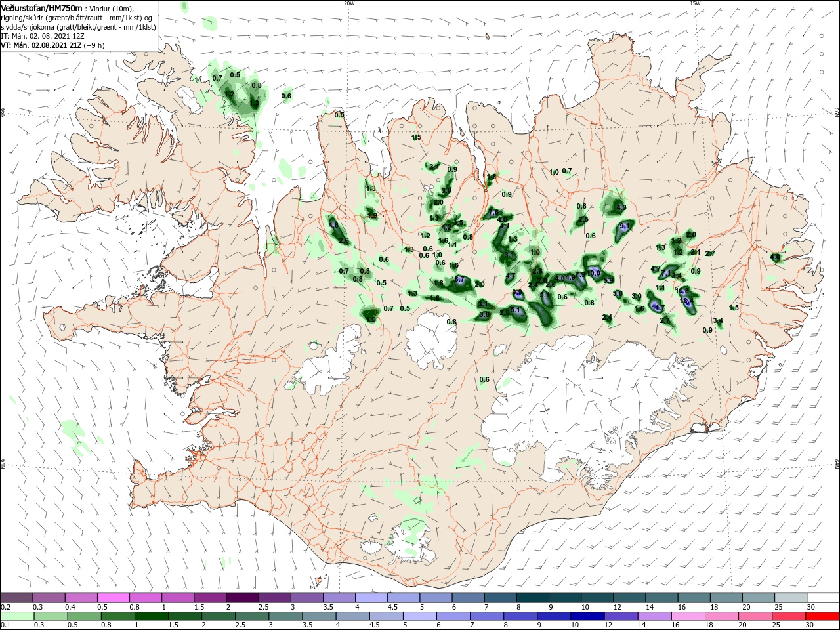840x630 pixels.
Task: Pick the dark mauve 0.2–0.3 snow swatch
Action: coord(16,597)
